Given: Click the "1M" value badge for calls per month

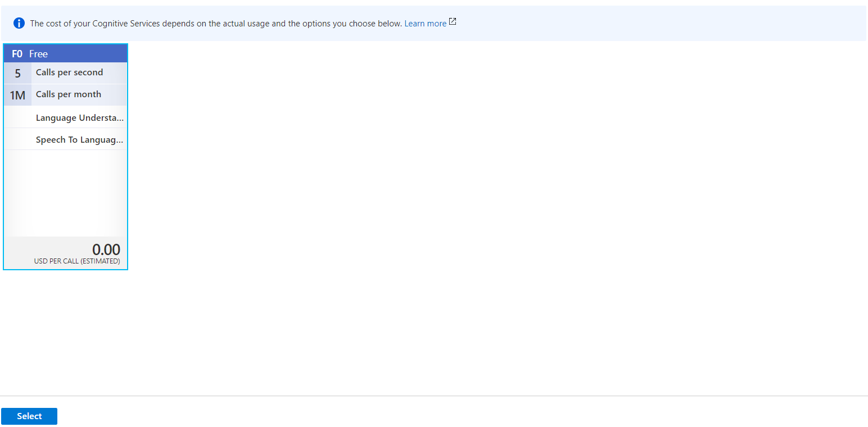Looking at the screenshot, I should [17, 94].
